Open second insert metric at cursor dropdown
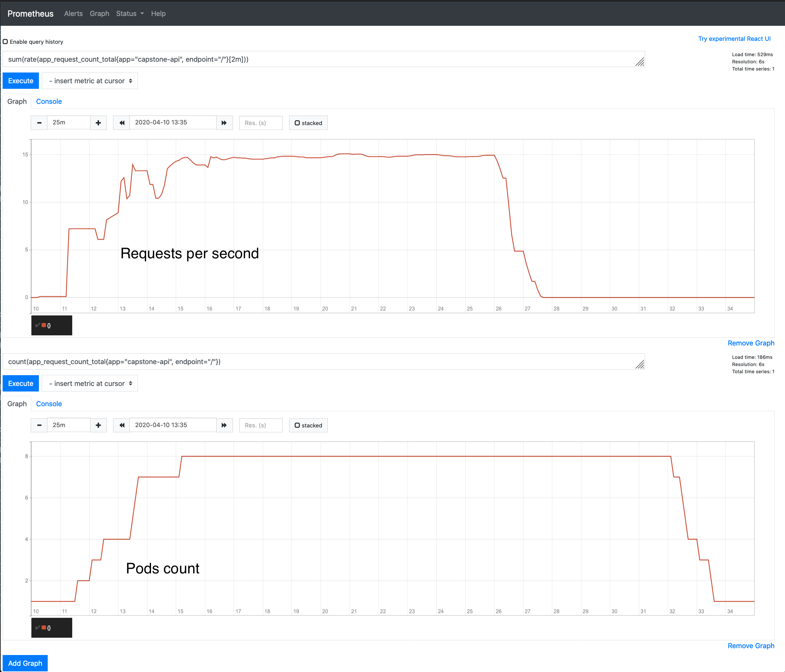 pos(90,384)
